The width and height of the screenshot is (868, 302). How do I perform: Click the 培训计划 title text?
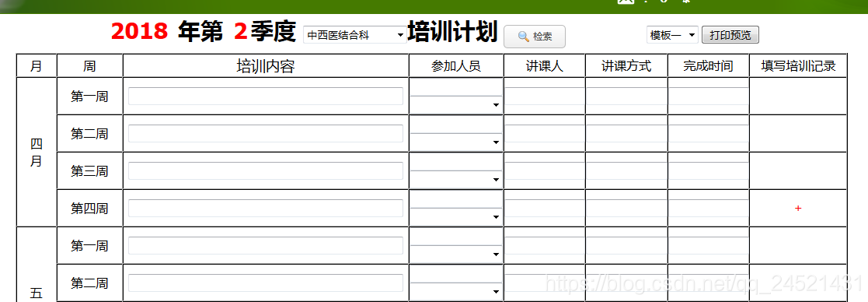click(452, 32)
